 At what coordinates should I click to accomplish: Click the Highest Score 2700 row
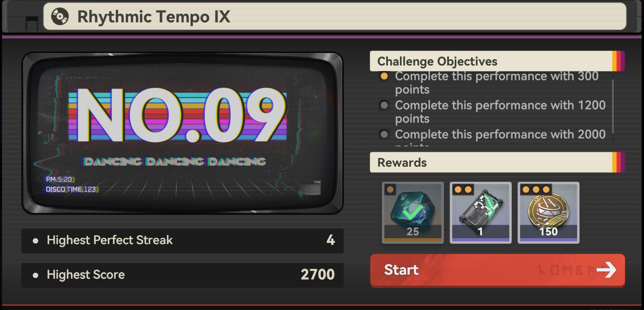[x=182, y=275]
